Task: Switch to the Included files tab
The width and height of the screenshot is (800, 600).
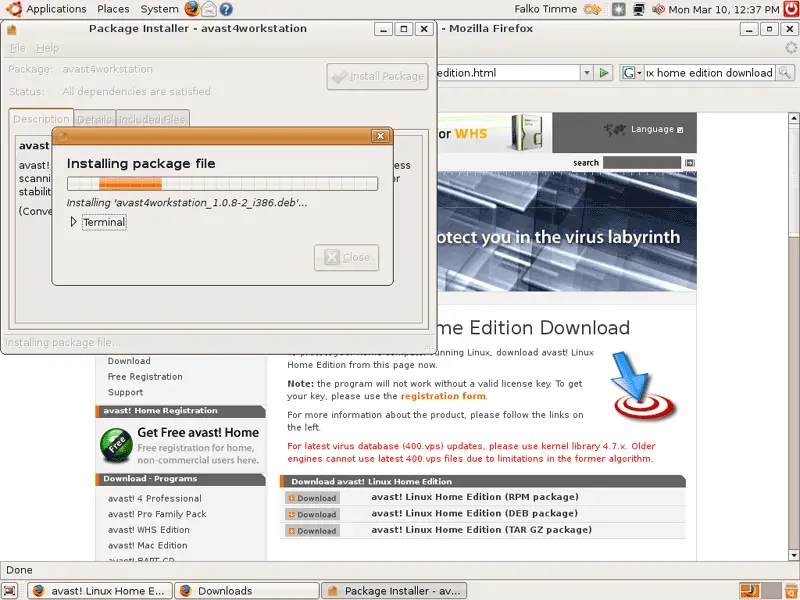Action: click(152, 119)
